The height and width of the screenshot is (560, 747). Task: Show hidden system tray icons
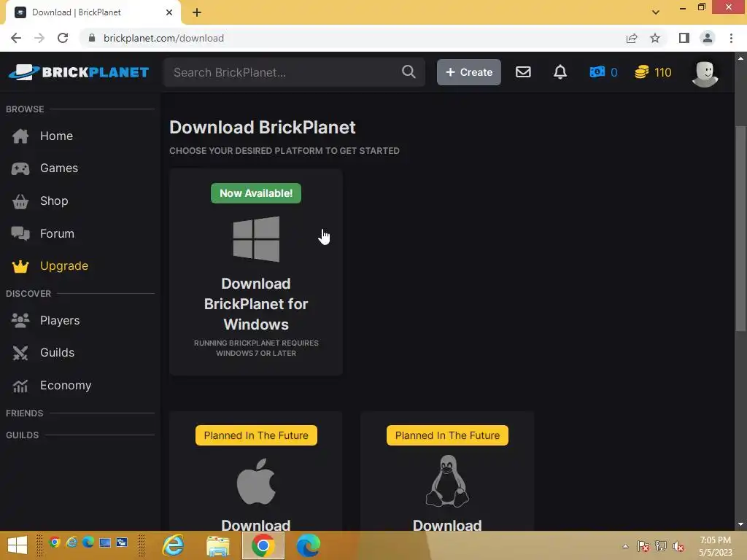(x=625, y=546)
